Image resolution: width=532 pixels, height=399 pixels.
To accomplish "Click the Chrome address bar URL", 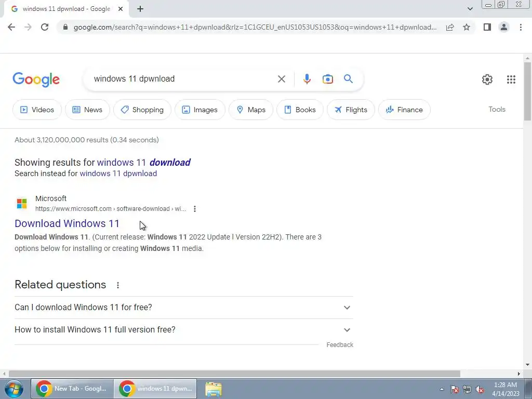I will pos(255,27).
